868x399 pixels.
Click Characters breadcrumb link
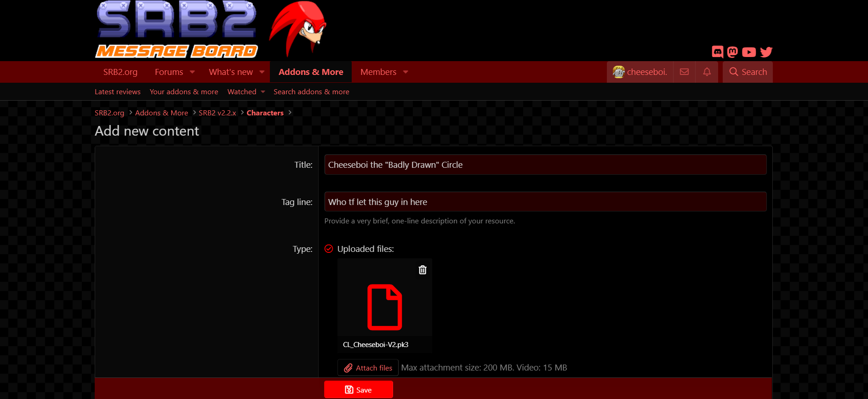tap(265, 113)
